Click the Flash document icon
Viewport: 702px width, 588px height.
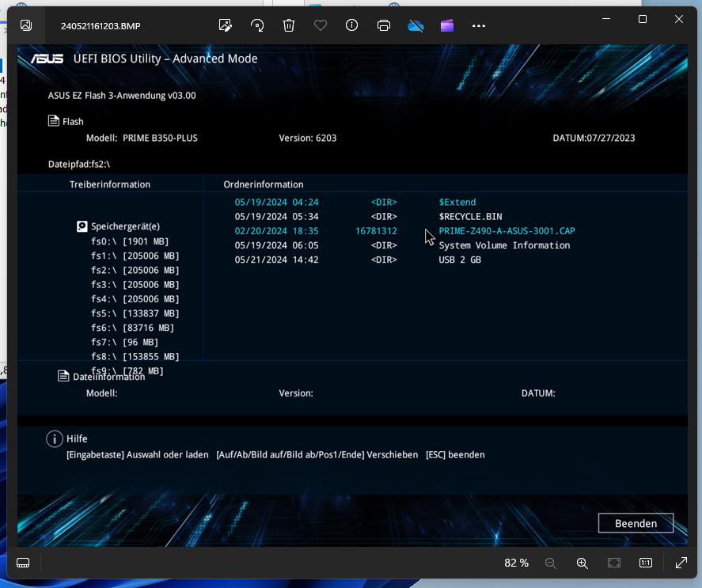[x=54, y=121]
